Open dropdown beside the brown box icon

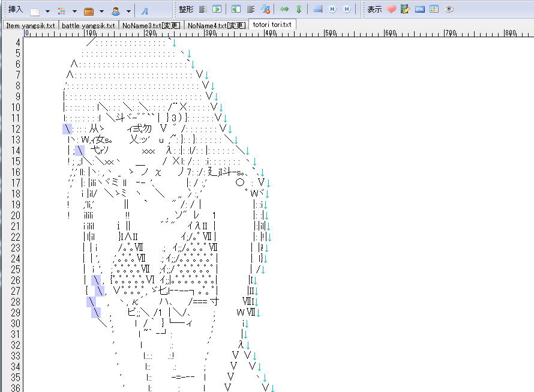101,11
